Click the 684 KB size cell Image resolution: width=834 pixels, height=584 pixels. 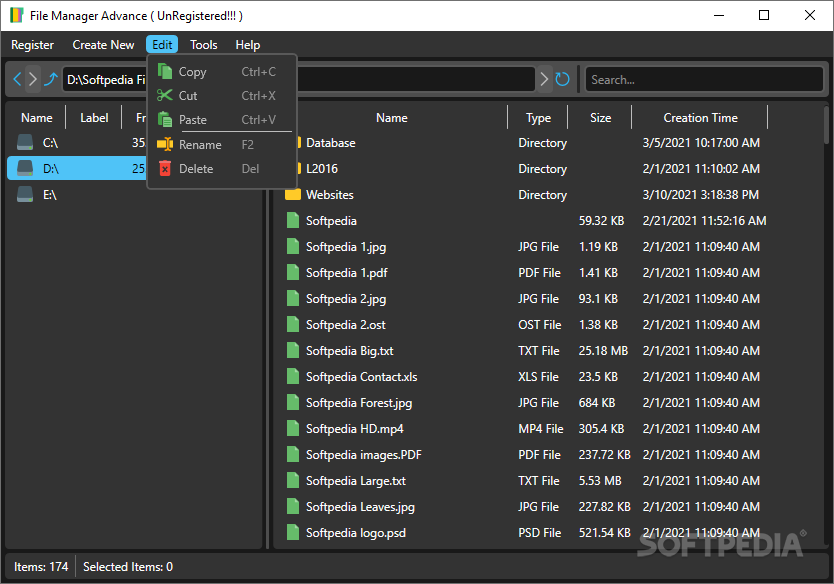(597, 403)
